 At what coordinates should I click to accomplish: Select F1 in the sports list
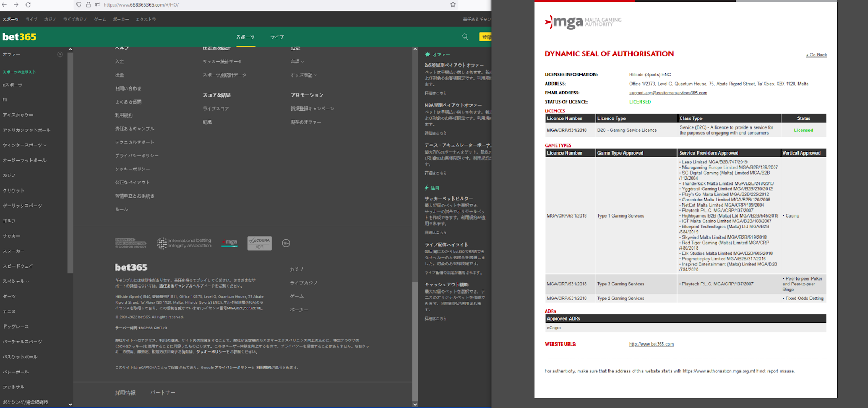(5, 100)
